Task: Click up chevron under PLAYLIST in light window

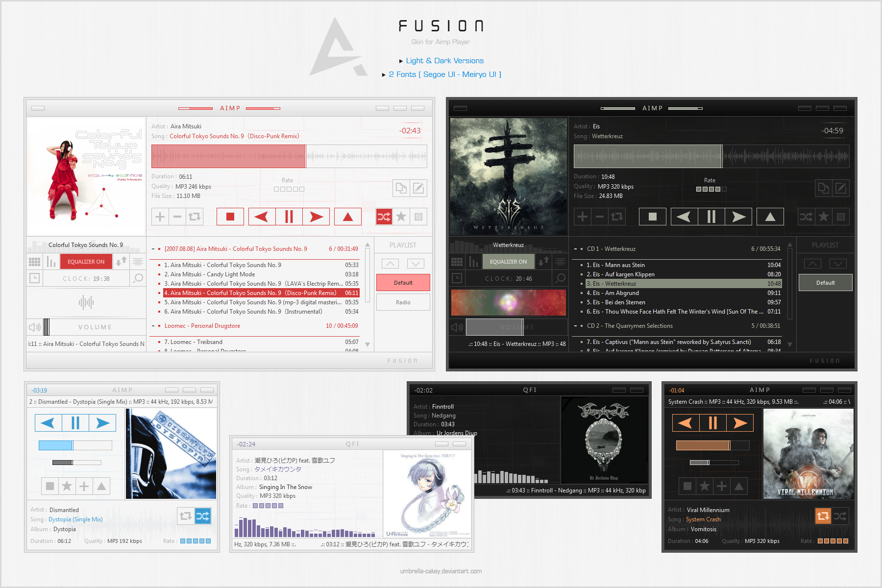Action: point(390,264)
